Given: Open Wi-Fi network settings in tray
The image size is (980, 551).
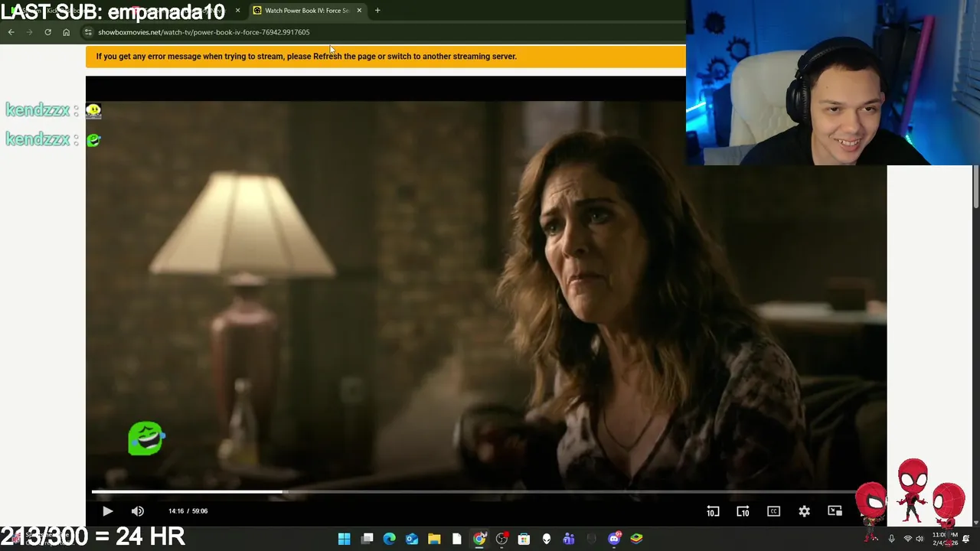Looking at the screenshot, I should pyautogui.click(x=908, y=539).
